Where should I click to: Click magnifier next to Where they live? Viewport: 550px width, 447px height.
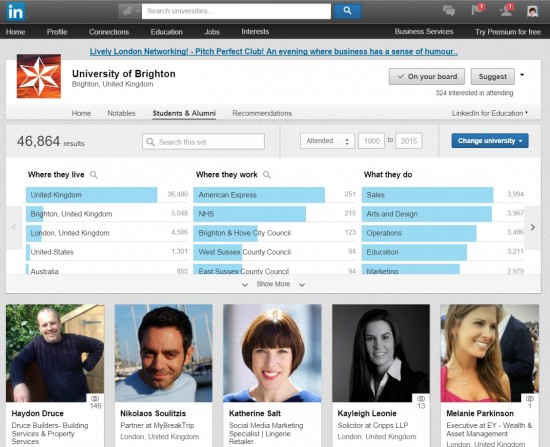pos(94,174)
